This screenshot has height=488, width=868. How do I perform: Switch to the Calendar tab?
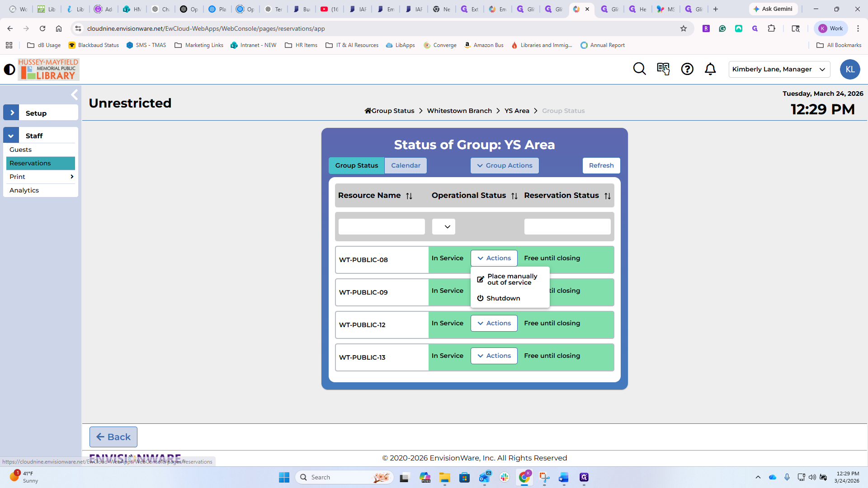tap(406, 166)
